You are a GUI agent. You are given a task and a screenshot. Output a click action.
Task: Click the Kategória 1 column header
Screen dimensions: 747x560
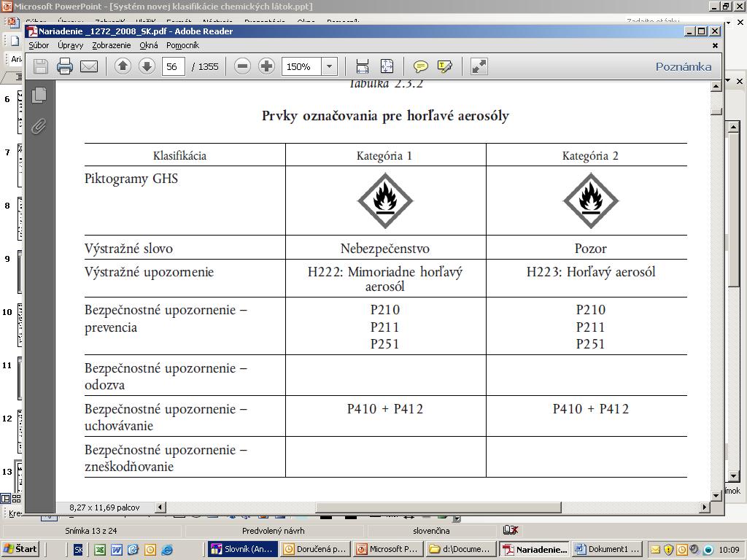[x=384, y=156]
